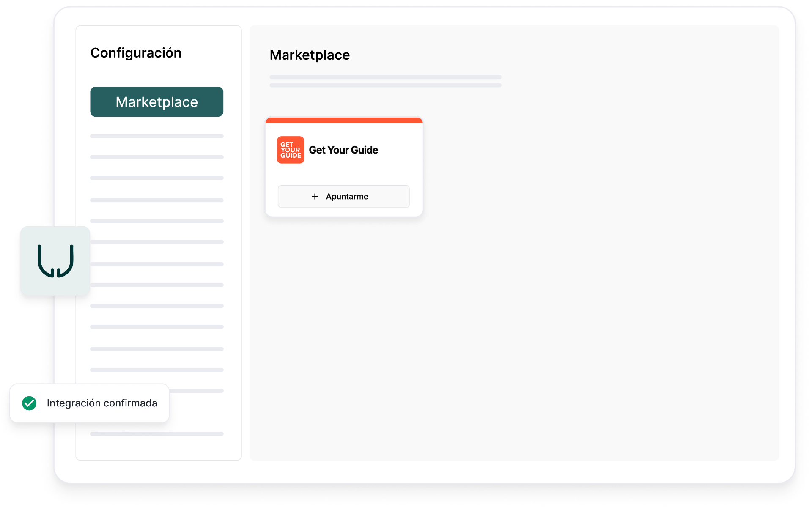Open the Marketplace sidebar item

pyautogui.click(x=156, y=102)
